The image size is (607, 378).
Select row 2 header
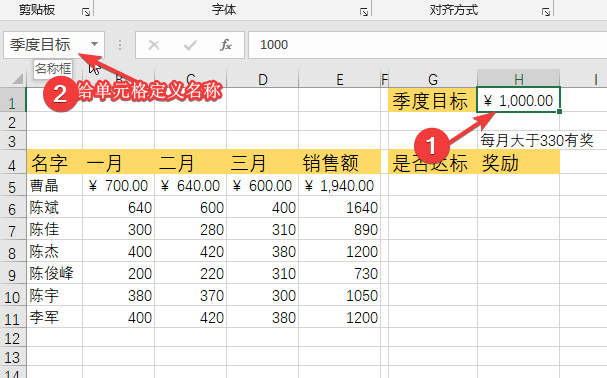coord(12,122)
